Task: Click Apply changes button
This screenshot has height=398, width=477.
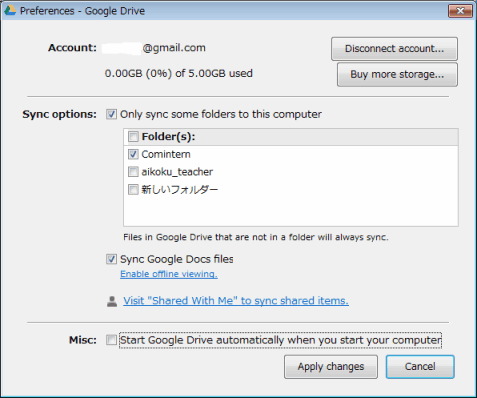Action: tap(331, 367)
